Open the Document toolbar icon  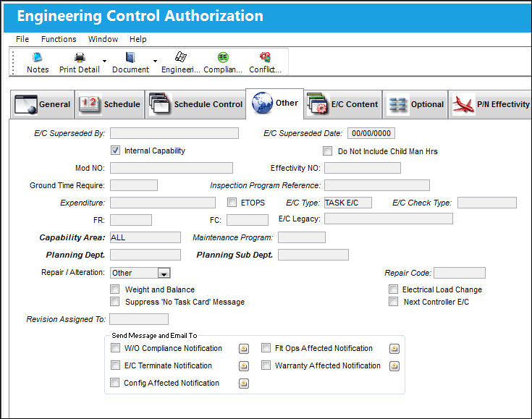130,57
